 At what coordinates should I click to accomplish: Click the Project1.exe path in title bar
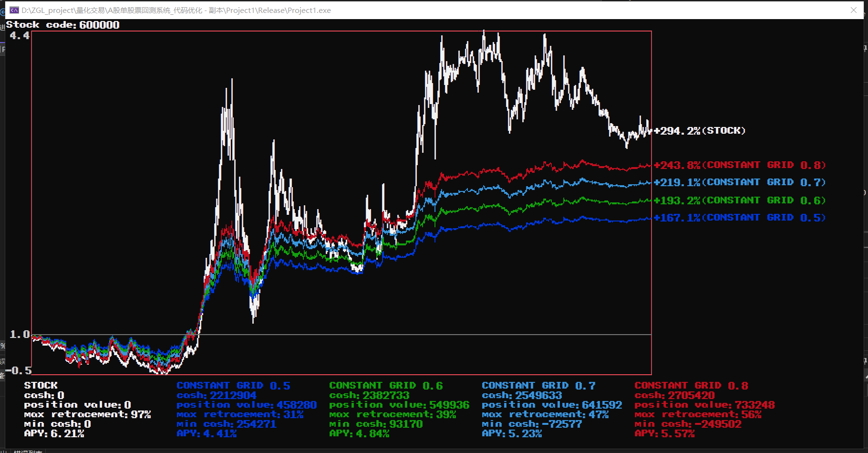click(176, 10)
